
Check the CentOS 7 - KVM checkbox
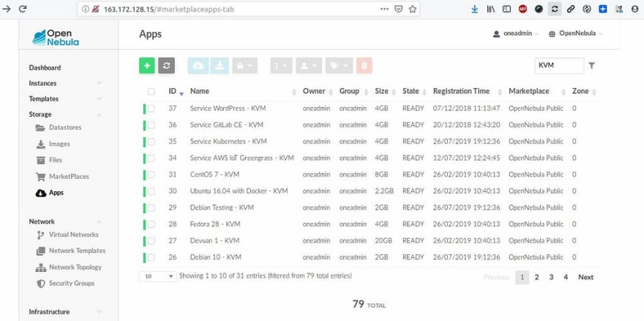[x=151, y=174]
